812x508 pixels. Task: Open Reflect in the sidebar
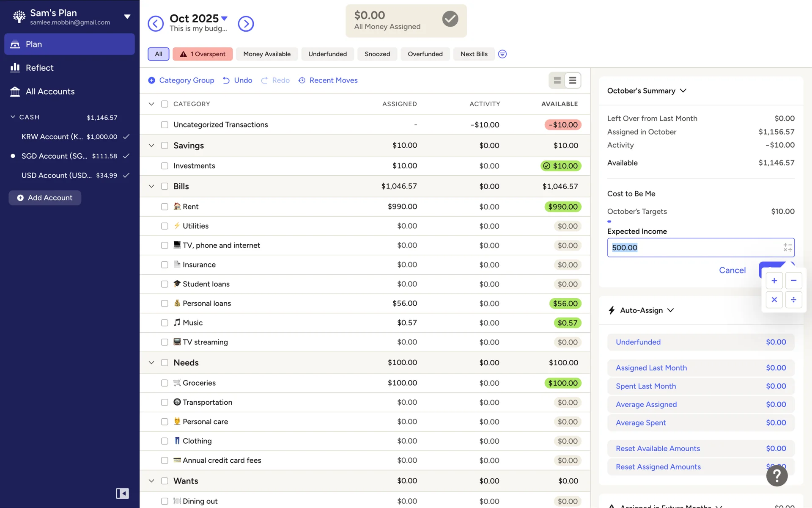click(39, 68)
